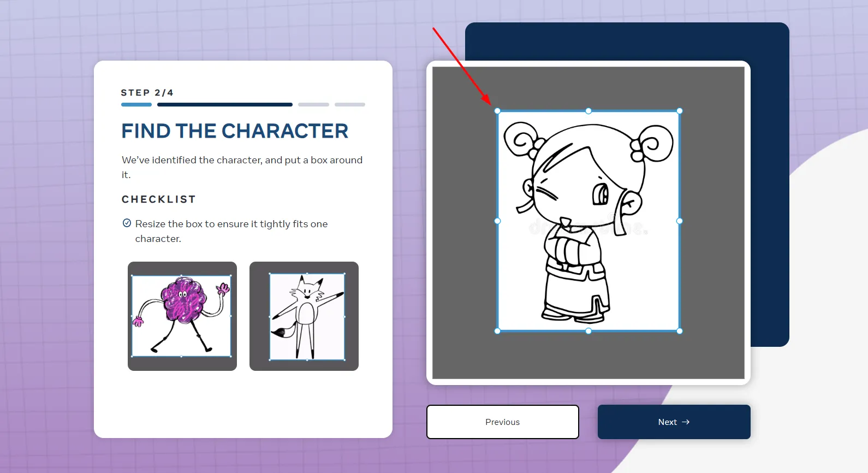Select the bottom-left corner handle of the box
868x473 pixels.
pyautogui.click(x=497, y=331)
